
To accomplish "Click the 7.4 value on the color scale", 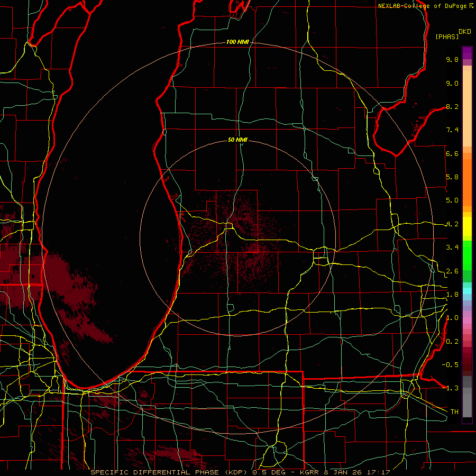I will point(452,130).
